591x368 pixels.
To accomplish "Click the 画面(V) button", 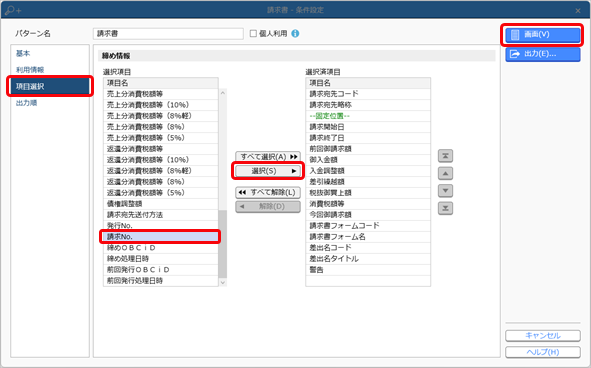I will [x=543, y=34].
